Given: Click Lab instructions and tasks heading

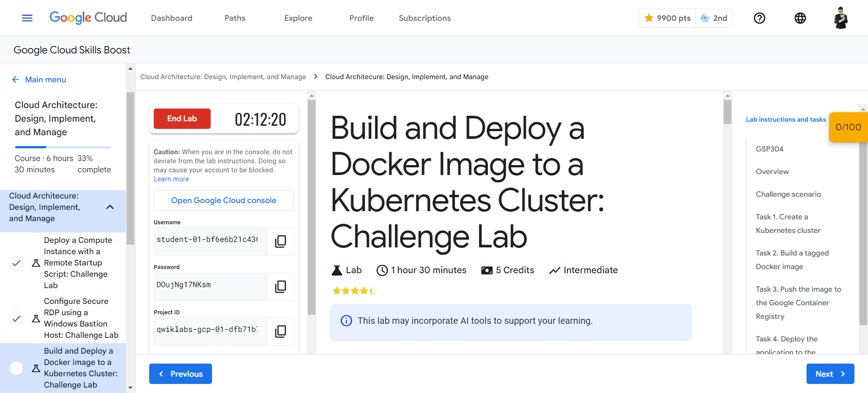Looking at the screenshot, I should (786, 119).
